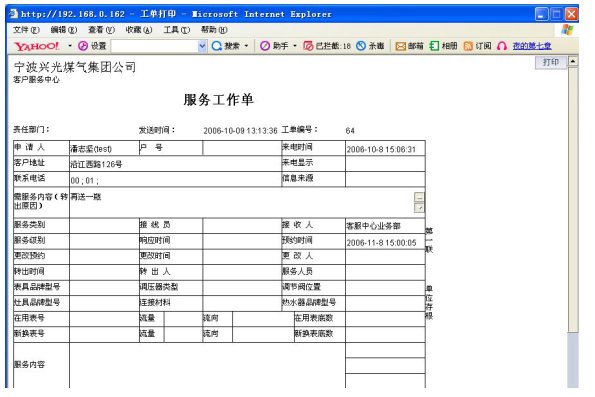Screen dimensions: 595x397
Task: Click the 搜索 search icon
Action: (x=217, y=46)
